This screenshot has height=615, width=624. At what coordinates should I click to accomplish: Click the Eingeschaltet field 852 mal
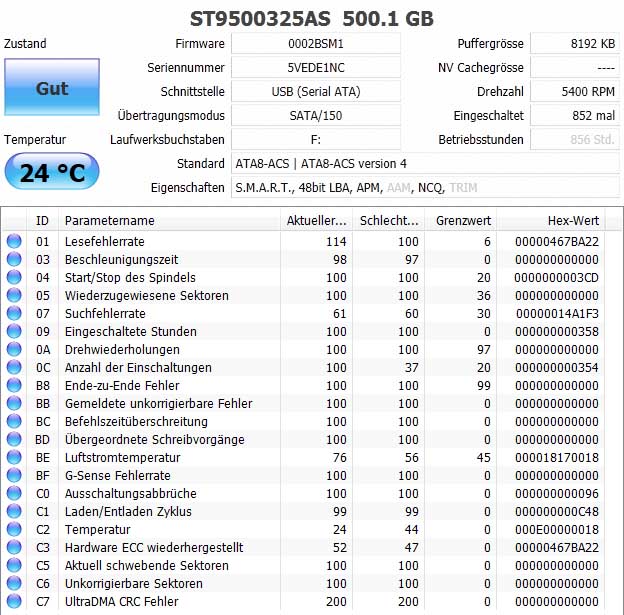tap(575, 115)
